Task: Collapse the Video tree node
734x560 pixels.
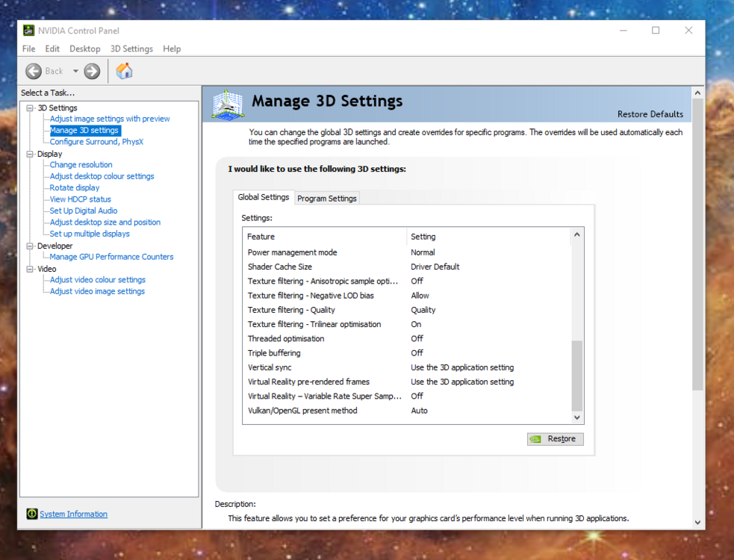Action: [x=31, y=269]
